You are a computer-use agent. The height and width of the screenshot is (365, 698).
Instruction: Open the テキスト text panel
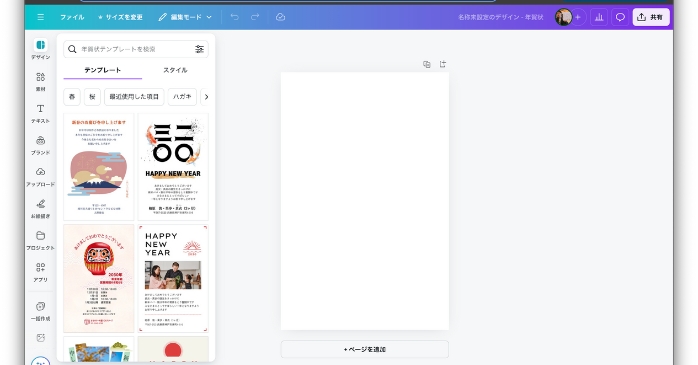[41, 113]
